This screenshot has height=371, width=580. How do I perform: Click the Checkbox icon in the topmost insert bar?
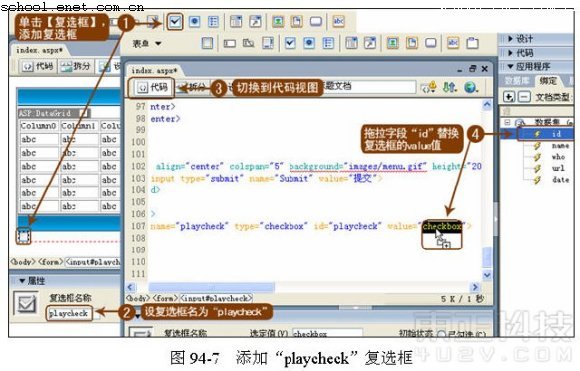(x=175, y=22)
